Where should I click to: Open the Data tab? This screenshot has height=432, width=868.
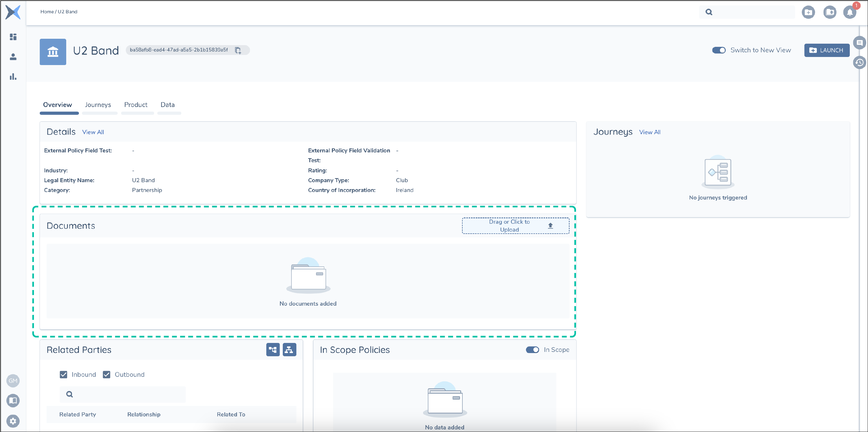(167, 105)
